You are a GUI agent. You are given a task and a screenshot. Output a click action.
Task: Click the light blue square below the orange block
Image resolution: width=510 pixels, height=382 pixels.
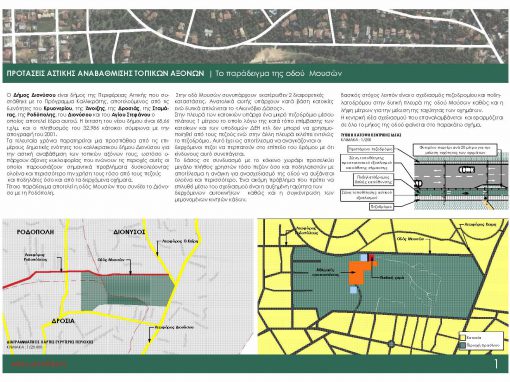(x=353, y=290)
